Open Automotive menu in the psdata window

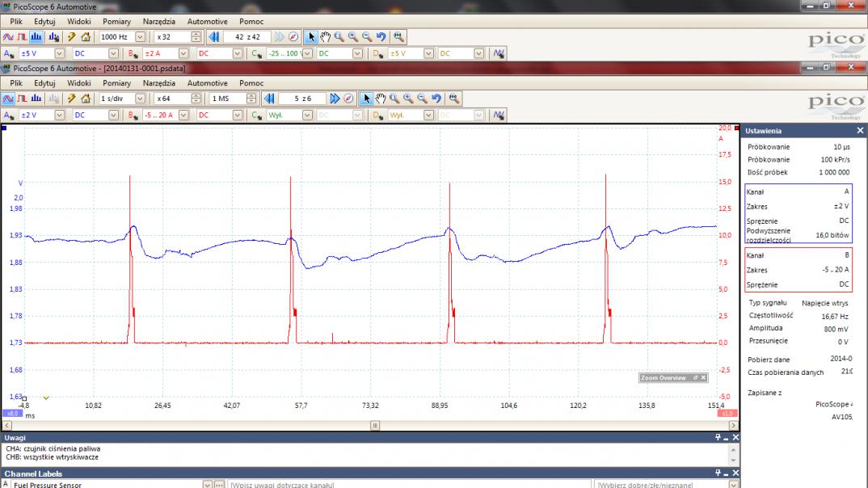coord(208,83)
